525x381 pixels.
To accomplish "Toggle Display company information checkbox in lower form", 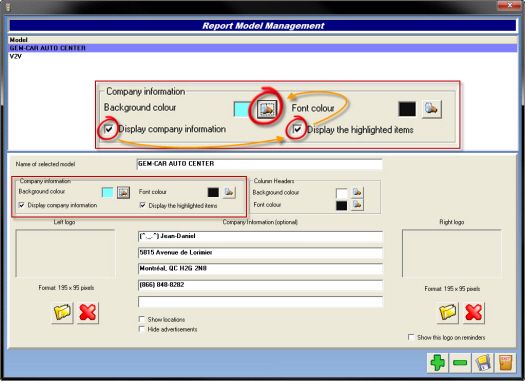I will click(x=22, y=205).
